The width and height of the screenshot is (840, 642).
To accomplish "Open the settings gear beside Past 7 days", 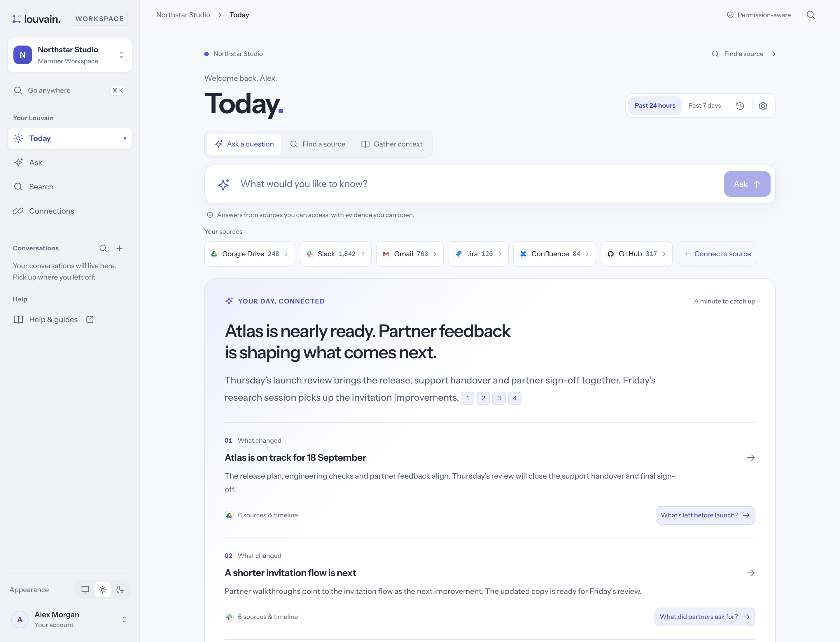I will coord(763,106).
